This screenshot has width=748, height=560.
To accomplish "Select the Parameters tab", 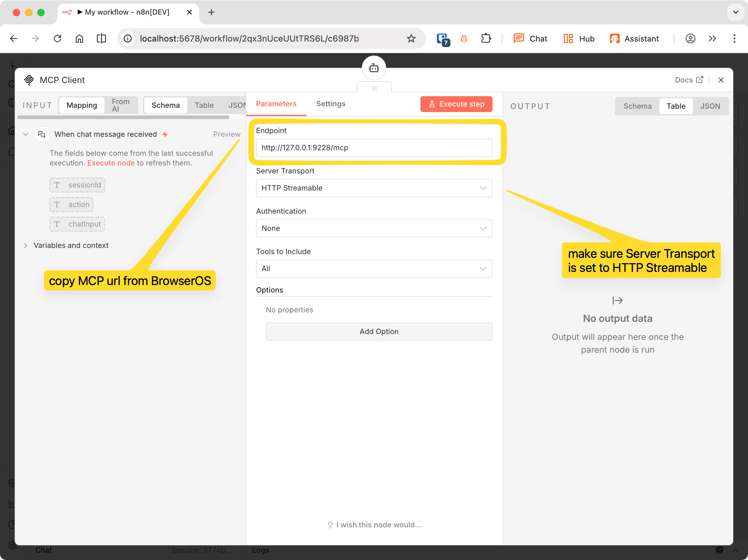I will [x=276, y=104].
